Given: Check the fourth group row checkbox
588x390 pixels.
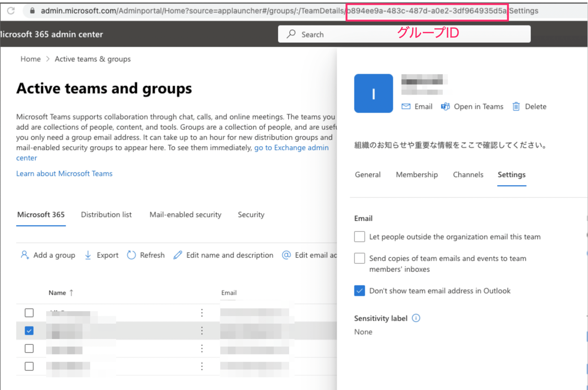Looking at the screenshot, I should 29,366.
